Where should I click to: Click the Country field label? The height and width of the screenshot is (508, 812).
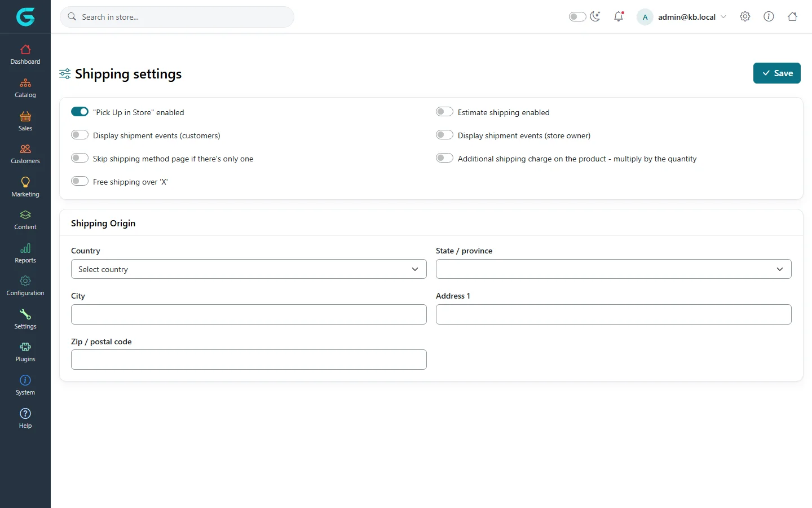(x=86, y=251)
